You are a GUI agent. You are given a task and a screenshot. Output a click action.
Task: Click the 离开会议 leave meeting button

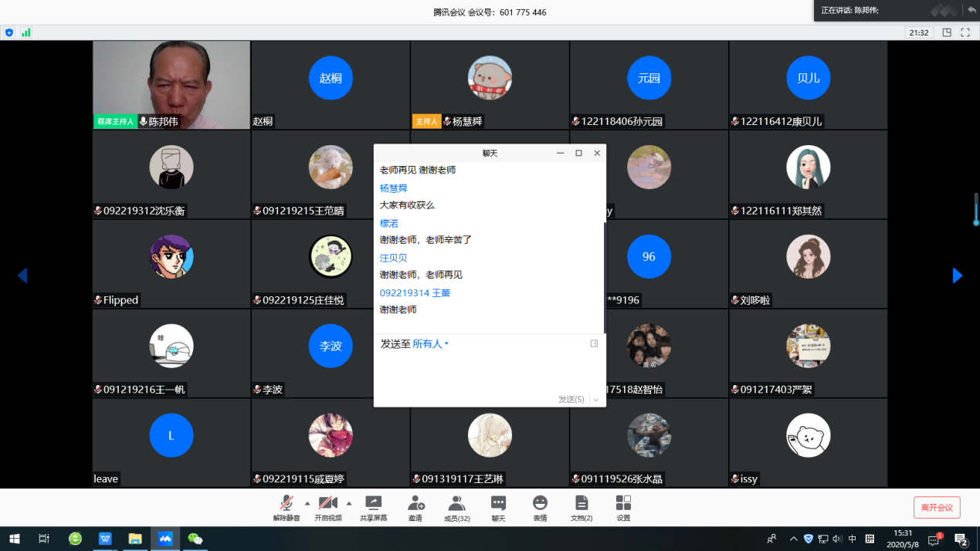[x=937, y=508]
